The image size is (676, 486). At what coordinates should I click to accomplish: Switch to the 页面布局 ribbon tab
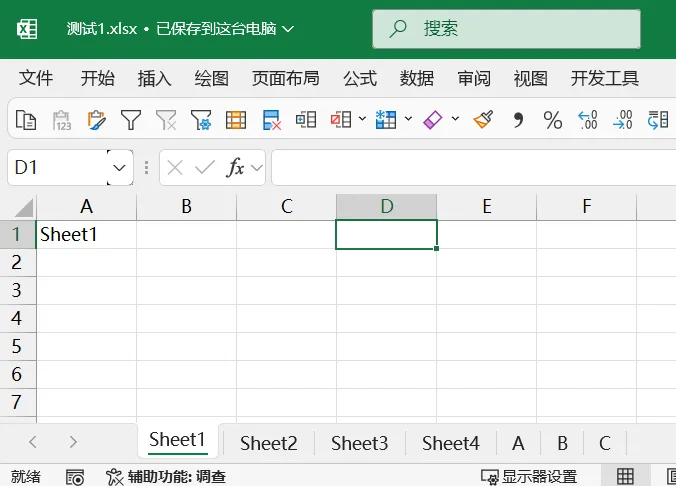[286, 78]
